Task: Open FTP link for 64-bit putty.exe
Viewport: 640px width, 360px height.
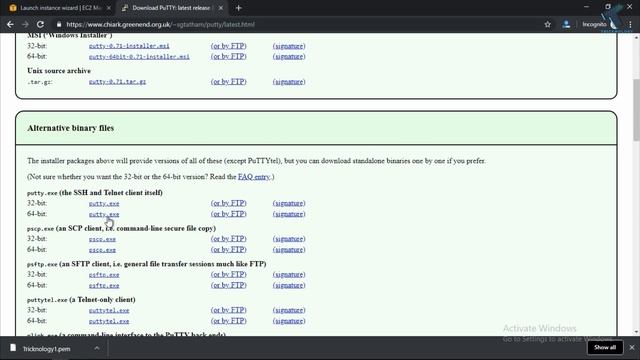Action: 229,214
